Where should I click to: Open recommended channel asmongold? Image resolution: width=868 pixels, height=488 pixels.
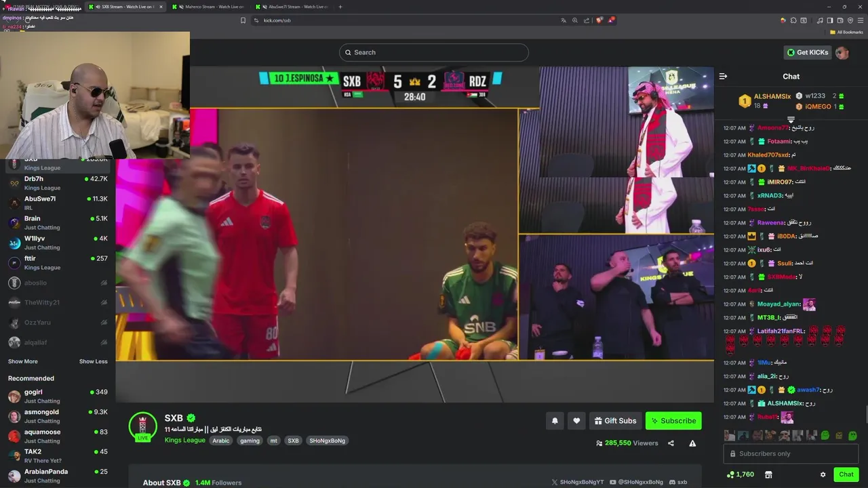coord(58,416)
